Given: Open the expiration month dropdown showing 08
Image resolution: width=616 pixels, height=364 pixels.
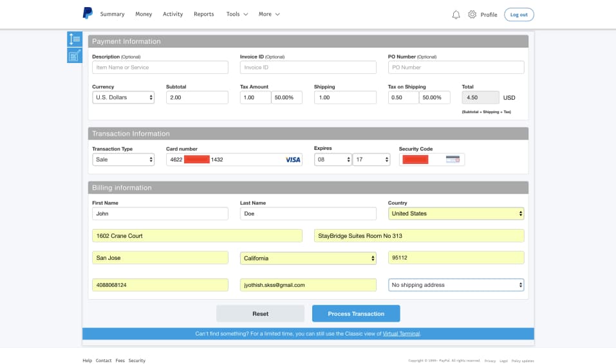Looking at the screenshot, I should [332, 159].
